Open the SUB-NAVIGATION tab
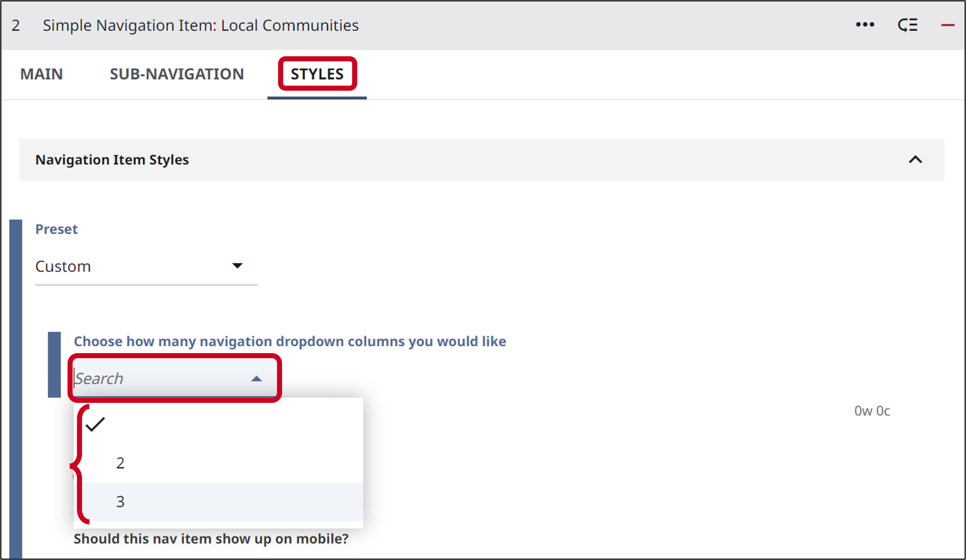966x560 pixels. coord(177,74)
